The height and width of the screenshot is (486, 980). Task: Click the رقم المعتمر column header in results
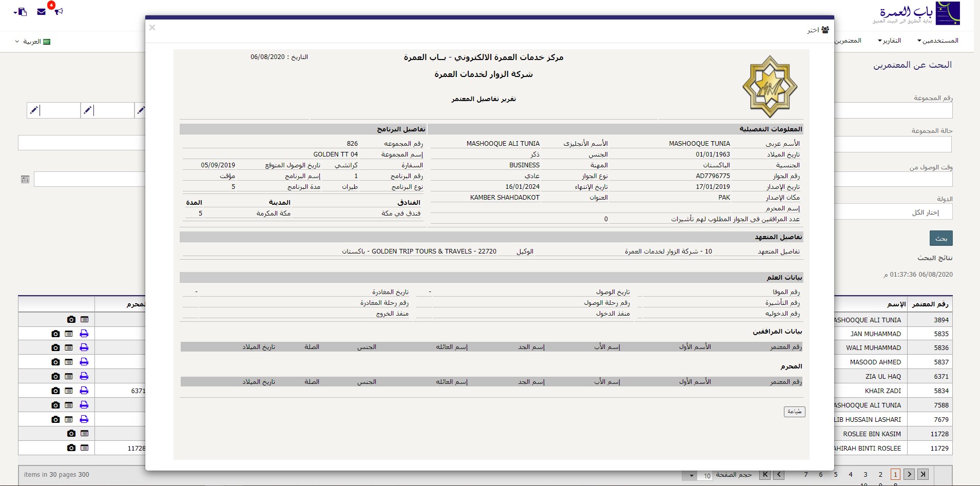coord(930,304)
